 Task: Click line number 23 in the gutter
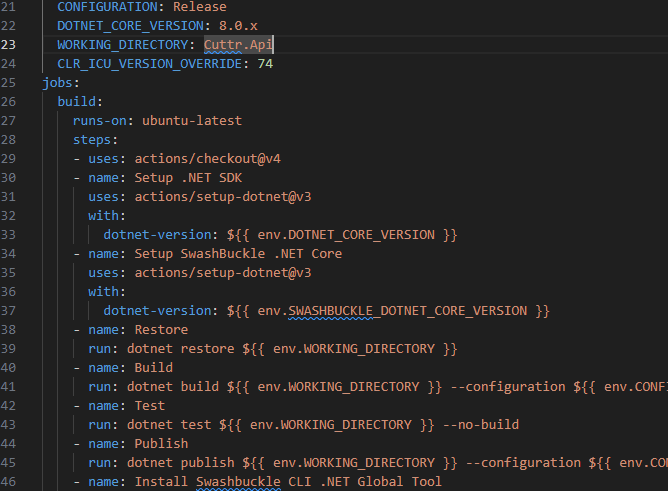coord(8,45)
